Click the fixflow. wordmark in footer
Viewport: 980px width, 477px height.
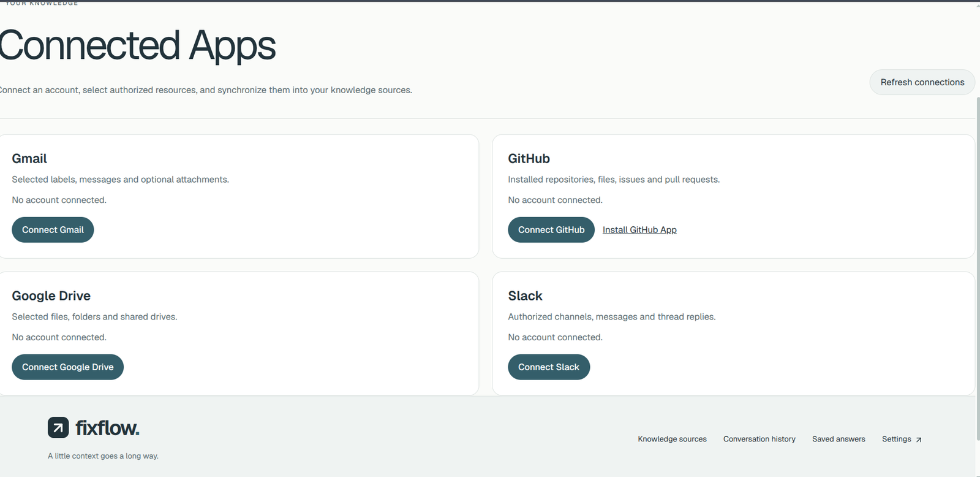(107, 428)
